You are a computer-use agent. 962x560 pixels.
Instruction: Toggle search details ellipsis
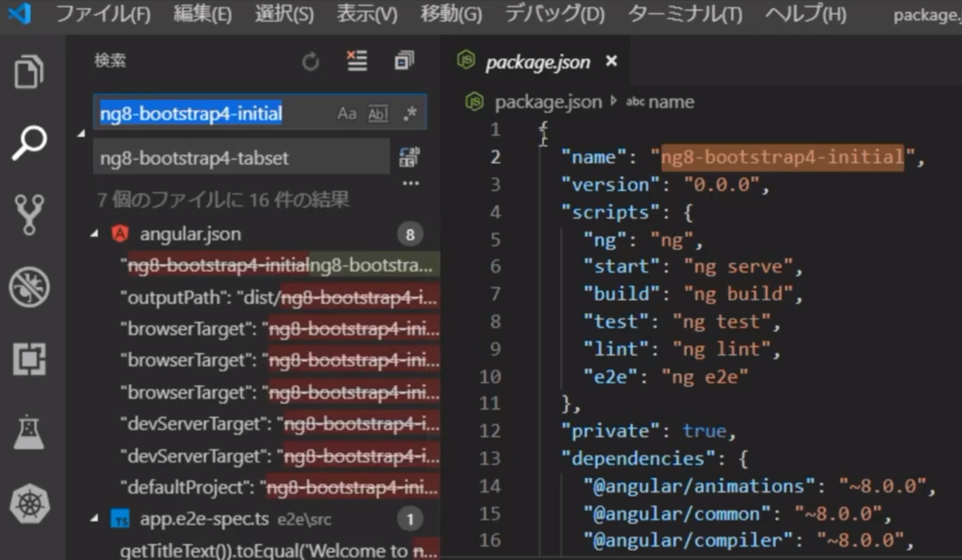411,183
